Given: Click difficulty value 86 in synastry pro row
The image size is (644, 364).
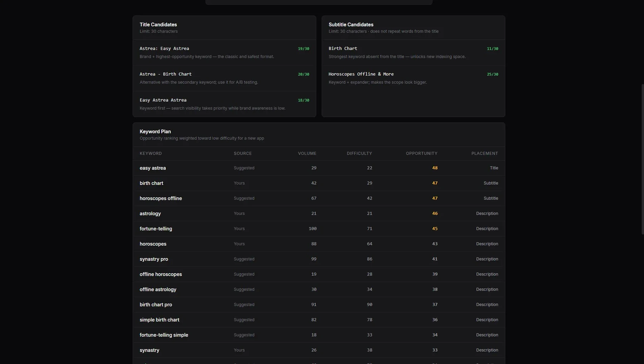Looking at the screenshot, I should tap(370, 259).
